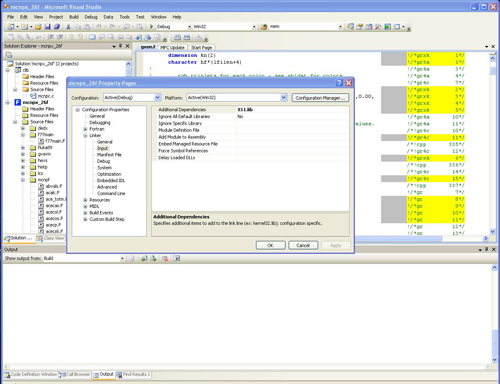Open the Configuration Active(Debug) dropdown
500x384 pixels.
[x=157, y=98]
